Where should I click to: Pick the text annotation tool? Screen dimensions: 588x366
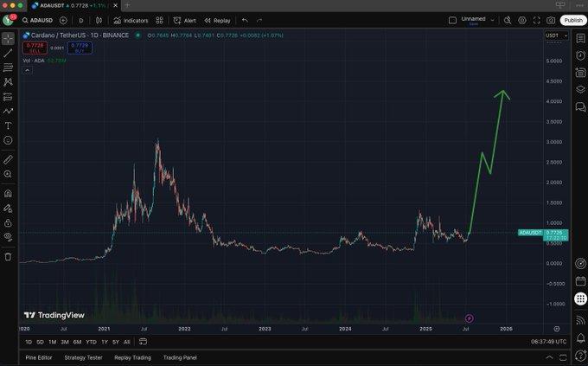(8, 125)
